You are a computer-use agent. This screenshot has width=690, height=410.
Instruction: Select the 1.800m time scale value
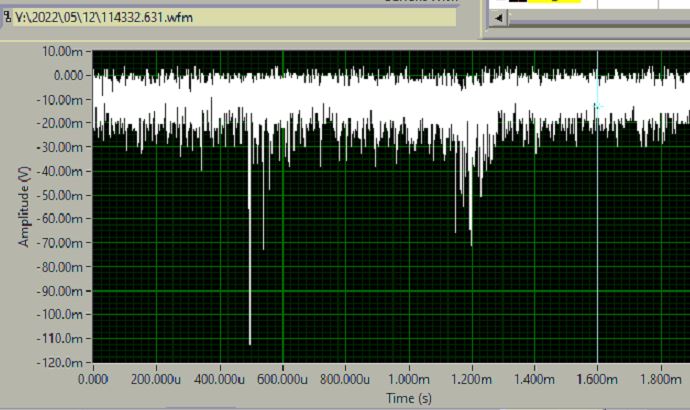(661, 379)
